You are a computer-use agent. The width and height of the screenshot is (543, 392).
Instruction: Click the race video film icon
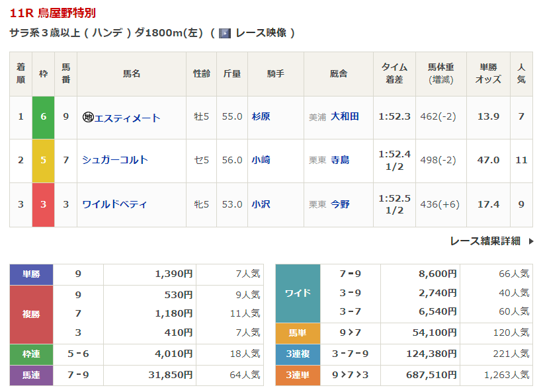point(225,33)
